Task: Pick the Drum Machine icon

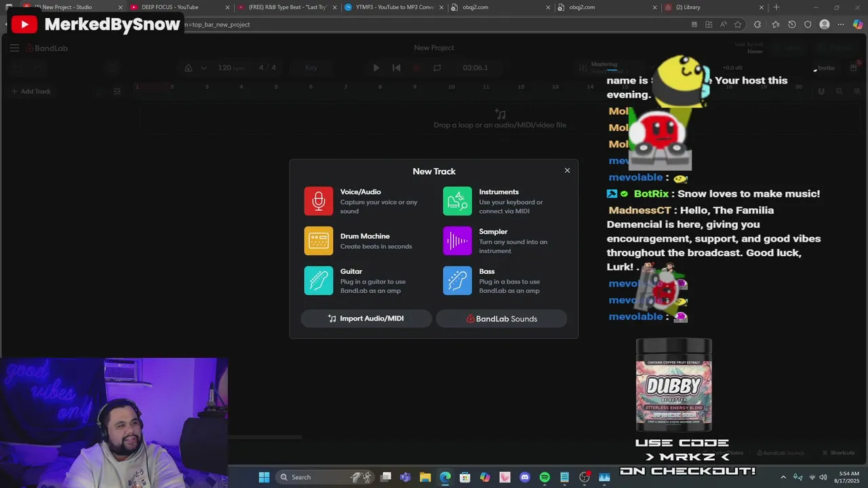Action: [319, 241]
